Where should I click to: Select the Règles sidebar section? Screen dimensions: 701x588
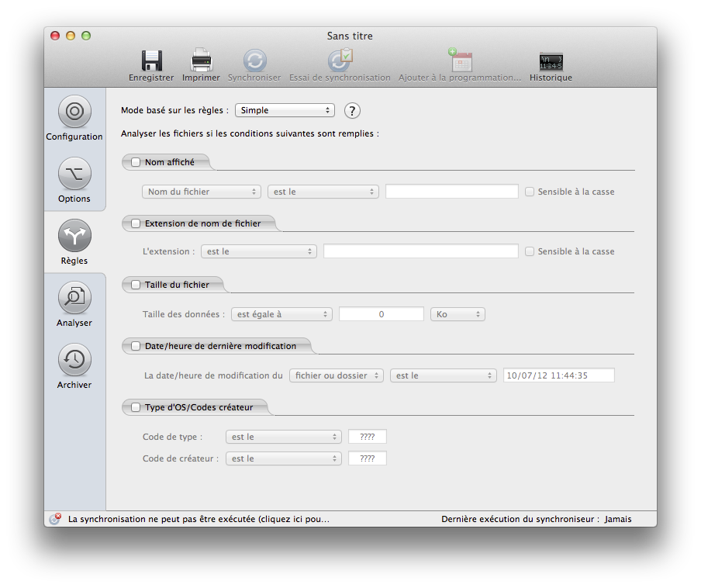(x=74, y=243)
